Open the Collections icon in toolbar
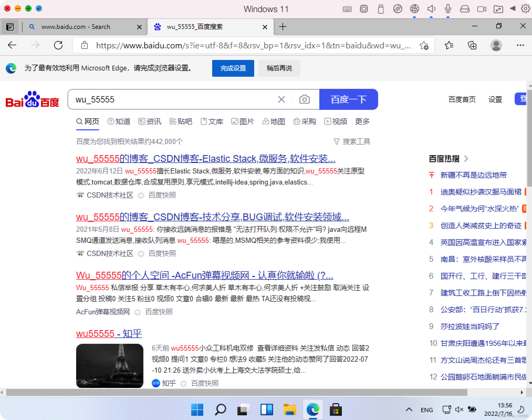 tap(472, 45)
